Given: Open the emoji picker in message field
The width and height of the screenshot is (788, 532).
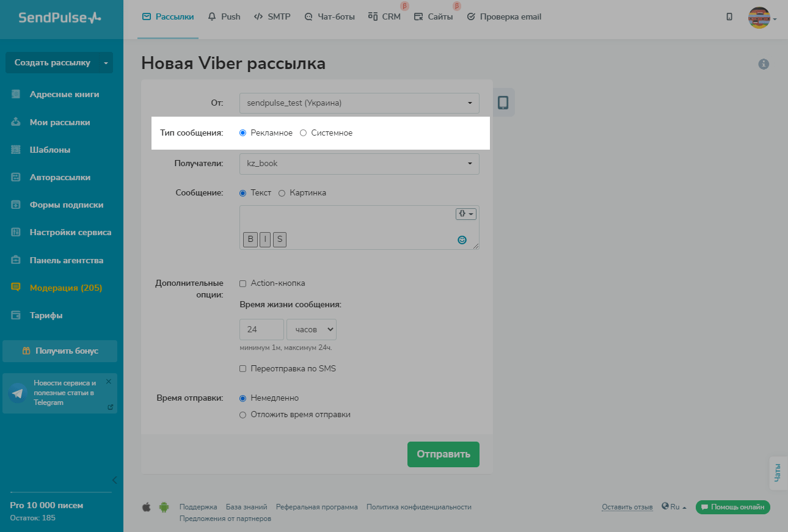Looking at the screenshot, I should (462, 240).
